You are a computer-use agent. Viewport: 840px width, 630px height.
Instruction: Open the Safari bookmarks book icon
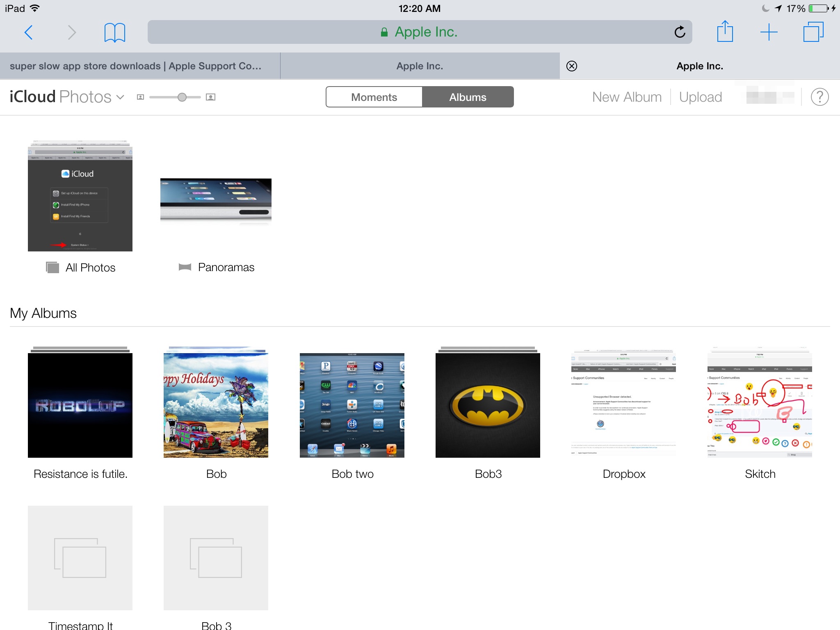(114, 32)
